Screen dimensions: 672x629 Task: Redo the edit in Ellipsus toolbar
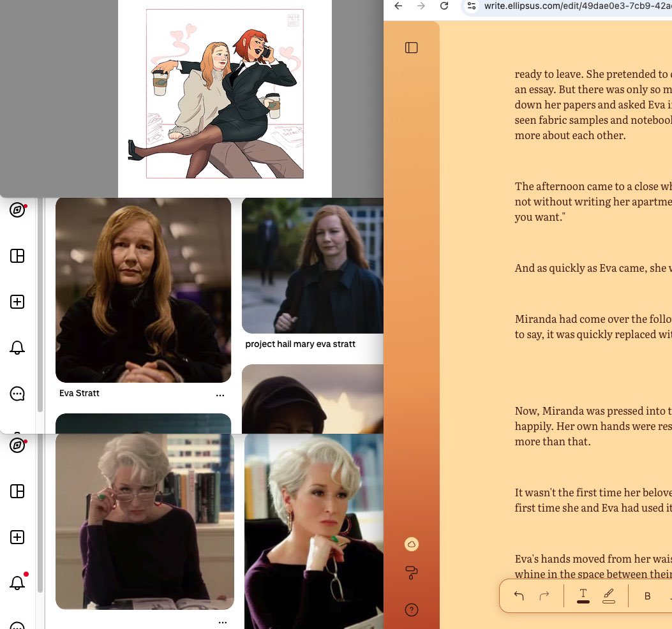pos(544,596)
